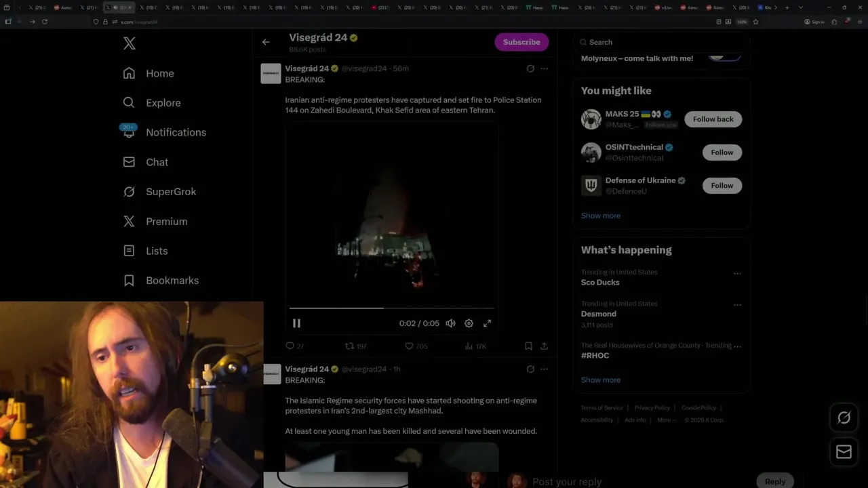Open browser extensions icon
This screenshot has width=868, height=488.
(x=834, y=22)
